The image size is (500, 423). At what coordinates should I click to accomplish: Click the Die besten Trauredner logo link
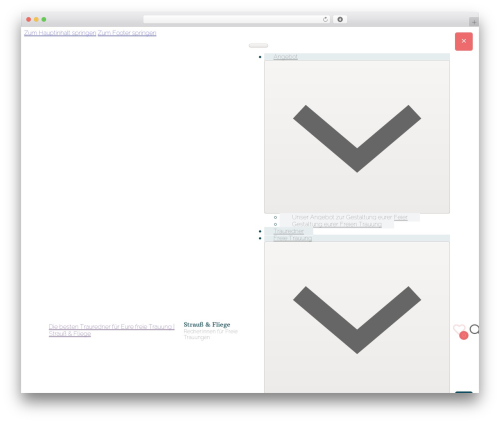(x=112, y=330)
